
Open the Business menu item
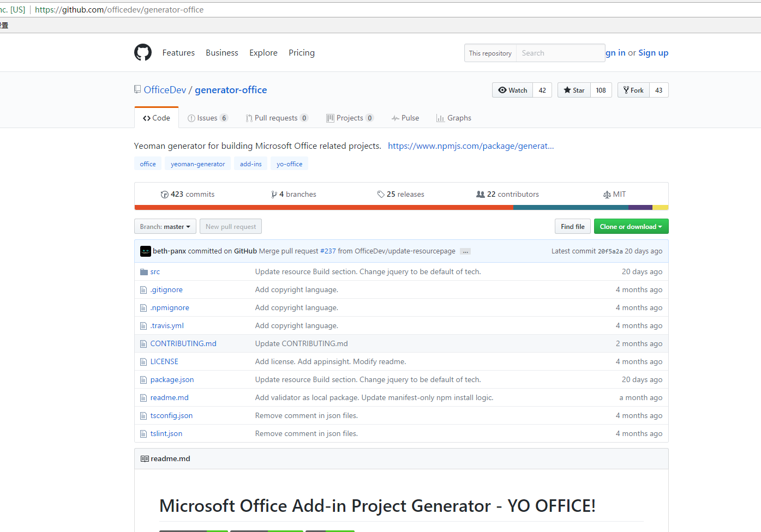pyautogui.click(x=222, y=53)
